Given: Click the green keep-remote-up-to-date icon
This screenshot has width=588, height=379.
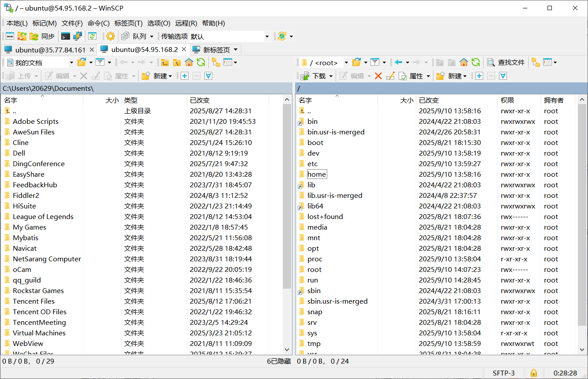Looking at the screenshot, I should [x=92, y=36].
